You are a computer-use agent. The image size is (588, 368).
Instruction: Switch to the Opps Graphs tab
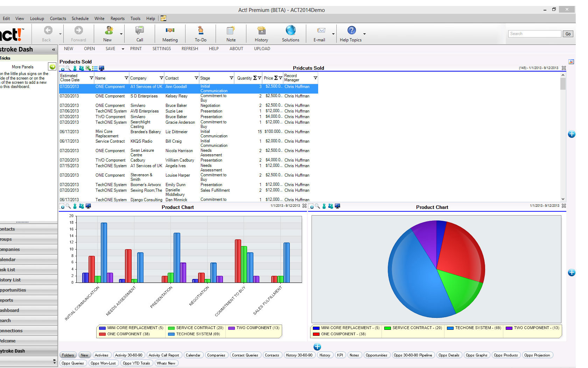[477, 355]
